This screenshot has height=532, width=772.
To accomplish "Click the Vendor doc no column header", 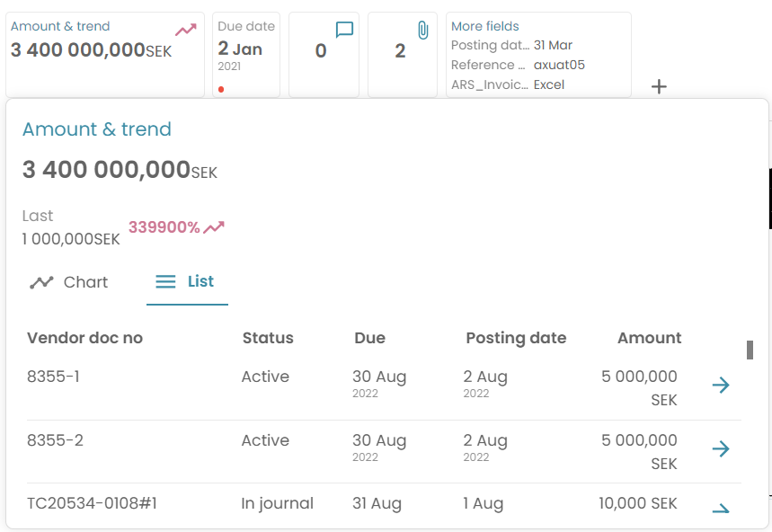I will click(84, 338).
